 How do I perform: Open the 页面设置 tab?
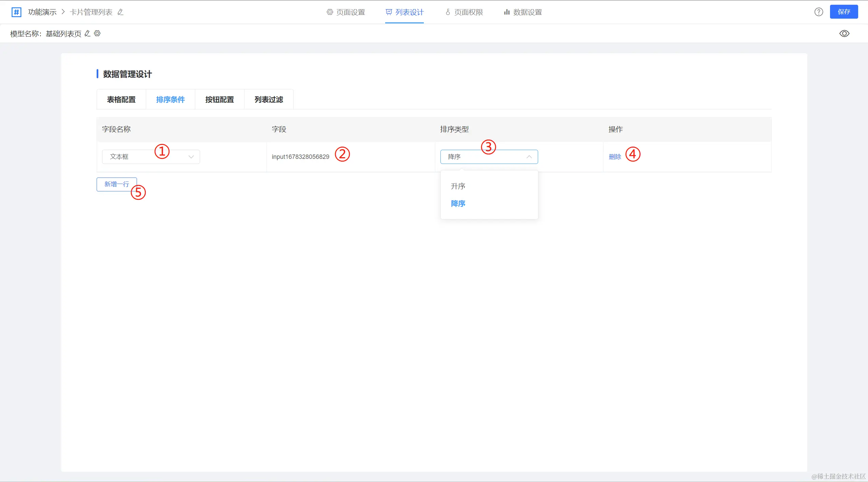[346, 12]
